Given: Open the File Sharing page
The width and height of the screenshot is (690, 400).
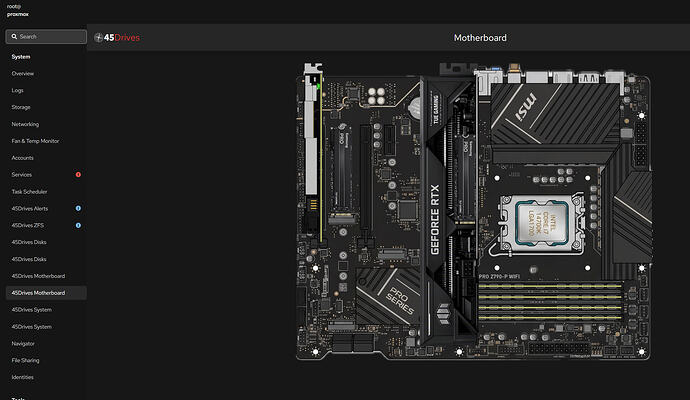Looking at the screenshot, I should click(x=26, y=360).
